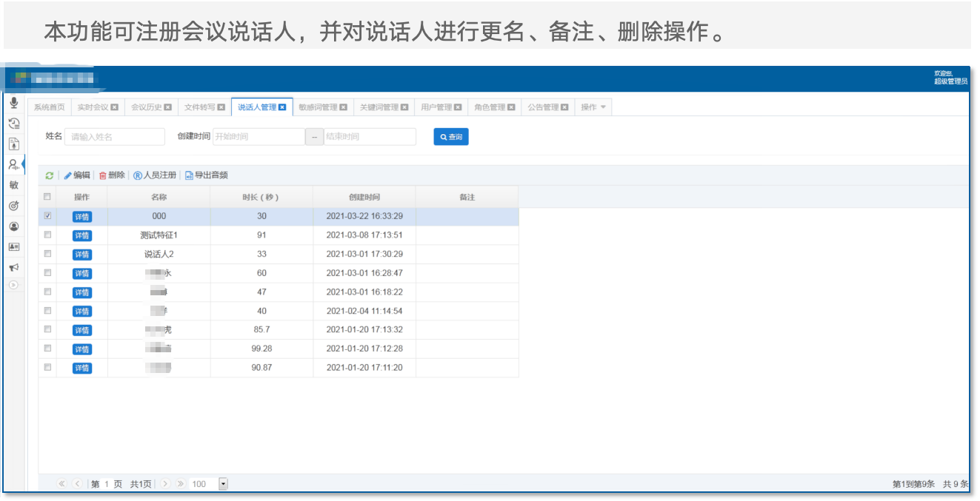Open the page size dropdown showing 100

tap(223, 484)
